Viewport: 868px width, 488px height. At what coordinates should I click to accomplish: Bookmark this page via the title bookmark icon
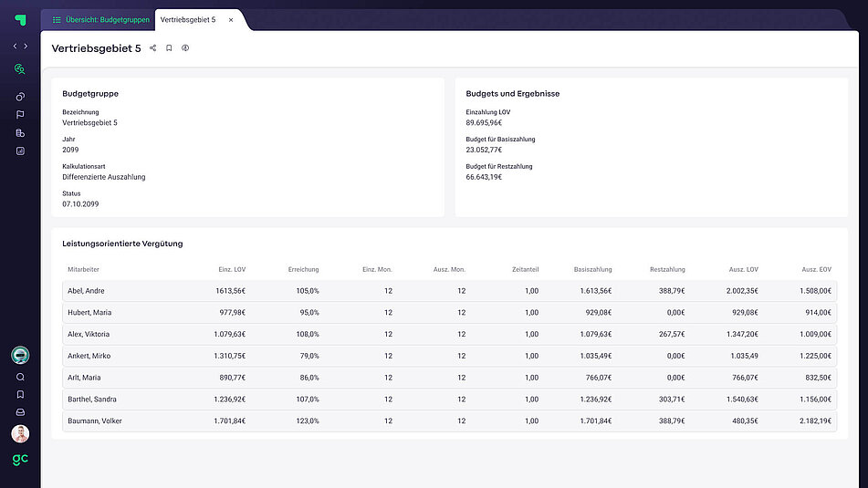pos(169,48)
